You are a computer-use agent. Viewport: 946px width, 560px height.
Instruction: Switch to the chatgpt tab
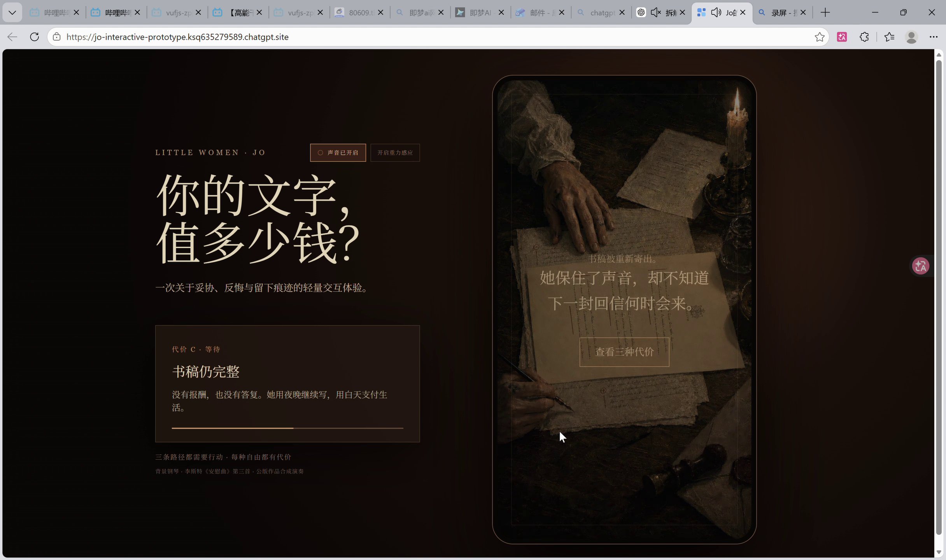601,12
